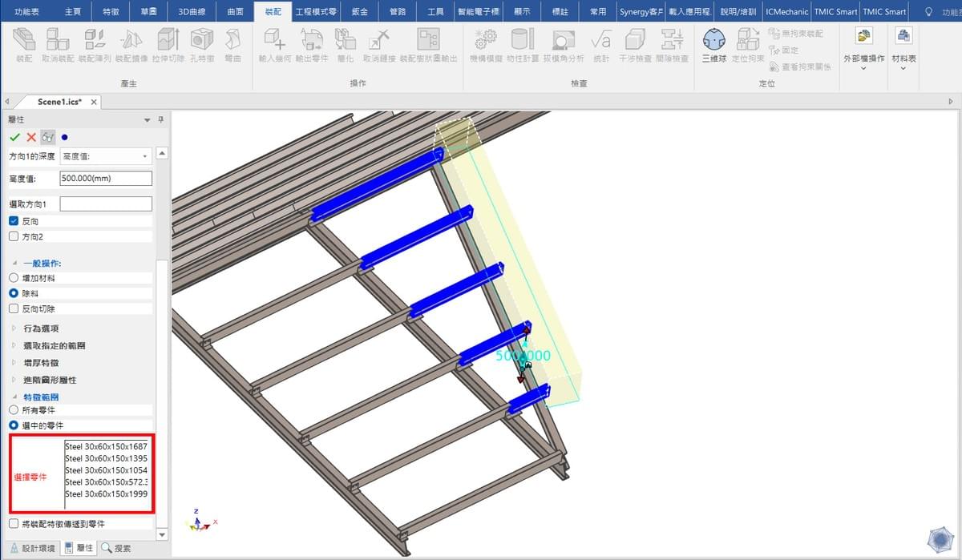Switch to the 特徵 ribbon tab
This screenshot has height=560, width=962.
111,12
